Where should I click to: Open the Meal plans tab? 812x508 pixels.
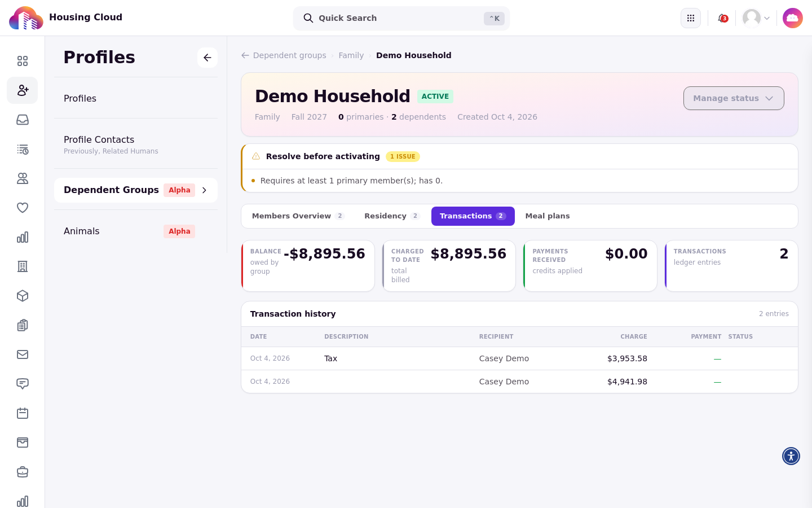click(x=548, y=216)
